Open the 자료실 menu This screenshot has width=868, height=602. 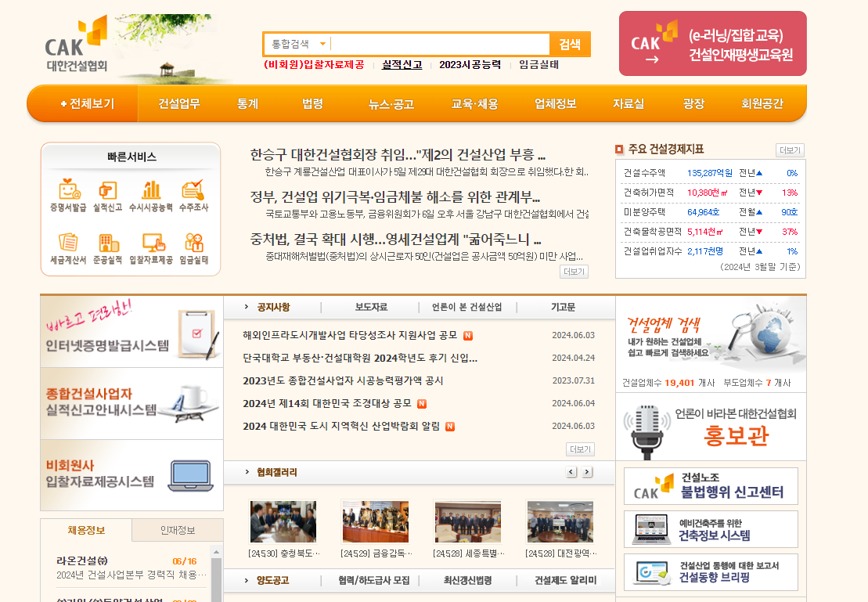click(x=628, y=103)
